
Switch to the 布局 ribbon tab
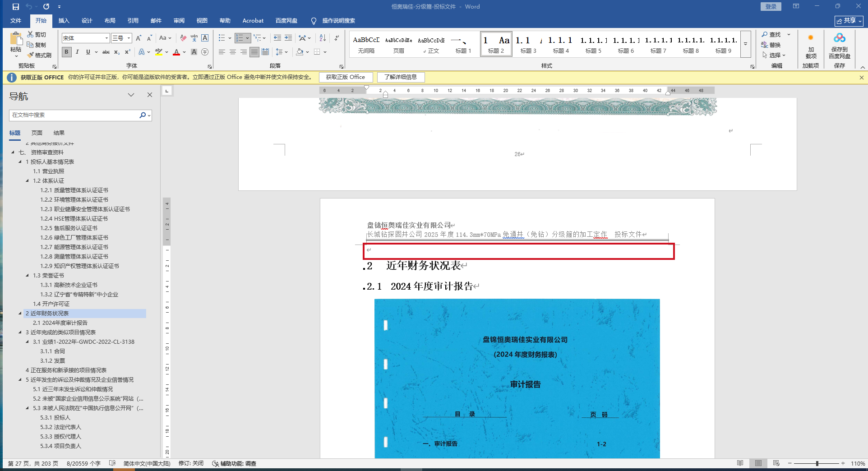[110, 21]
